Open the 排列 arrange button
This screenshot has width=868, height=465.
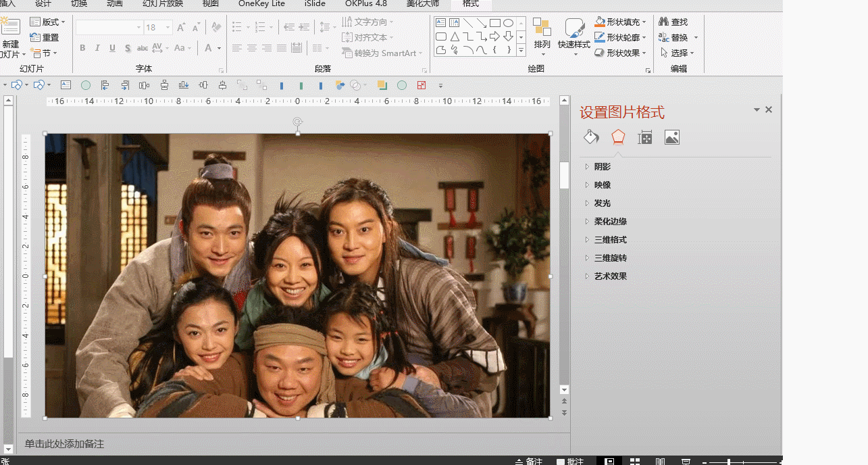[542, 36]
